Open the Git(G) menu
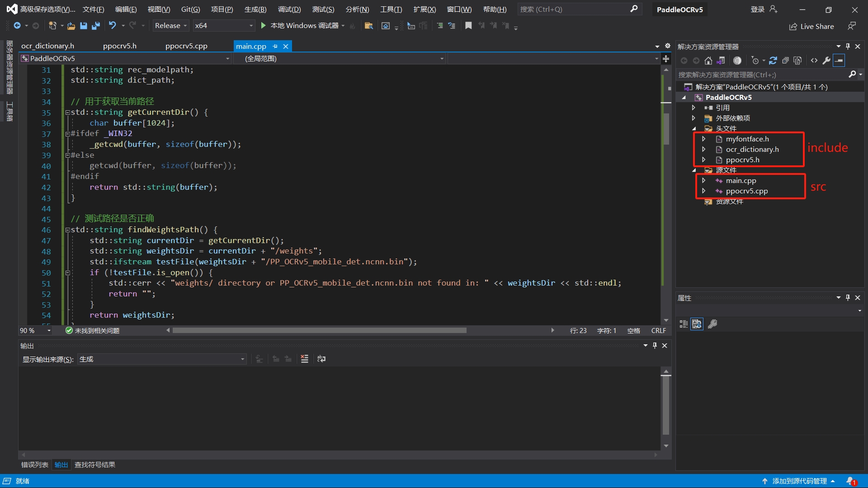This screenshot has height=488, width=868. point(190,9)
